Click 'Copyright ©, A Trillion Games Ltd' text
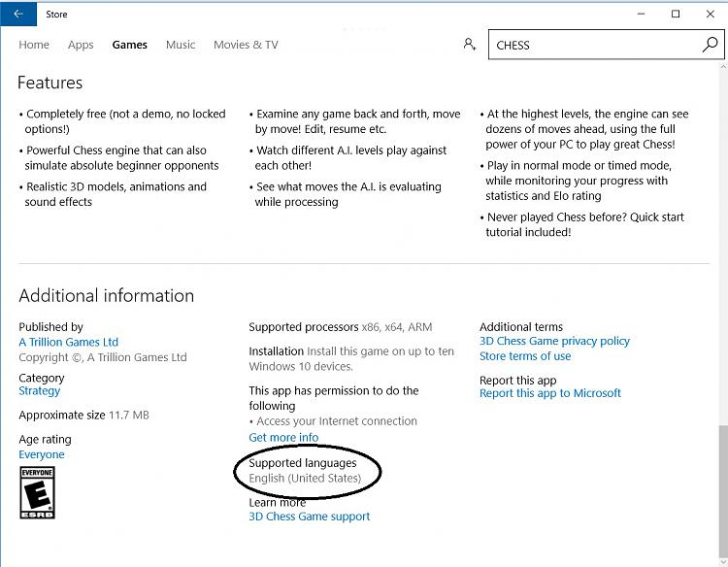This screenshot has width=728, height=567. coord(103,357)
